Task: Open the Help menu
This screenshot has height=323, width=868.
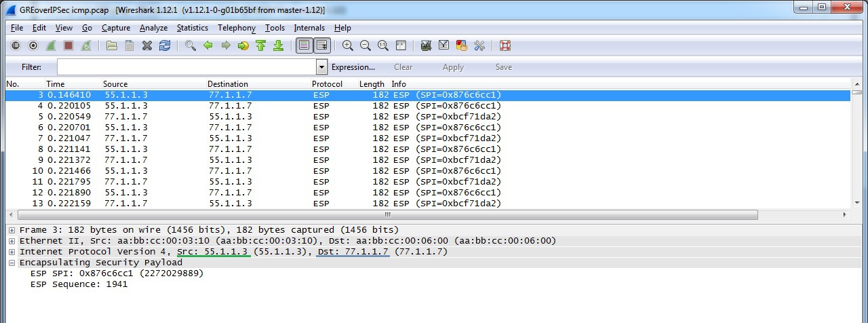Action: pos(342,28)
